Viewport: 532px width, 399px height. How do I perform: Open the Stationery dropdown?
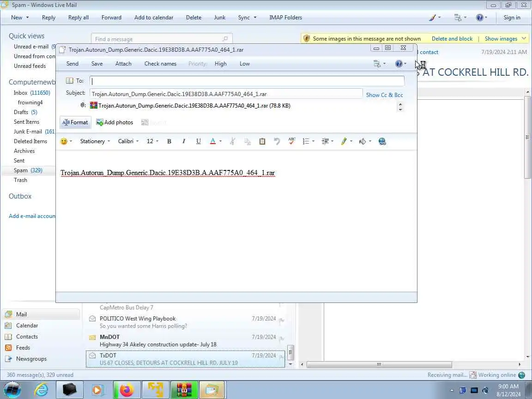pyautogui.click(x=95, y=141)
